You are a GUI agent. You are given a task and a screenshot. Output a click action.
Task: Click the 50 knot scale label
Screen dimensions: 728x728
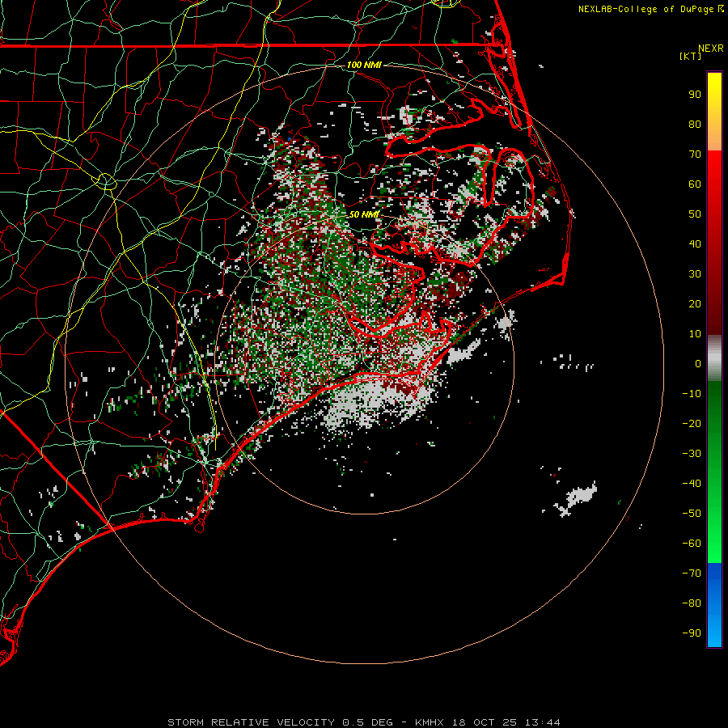[x=695, y=214]
